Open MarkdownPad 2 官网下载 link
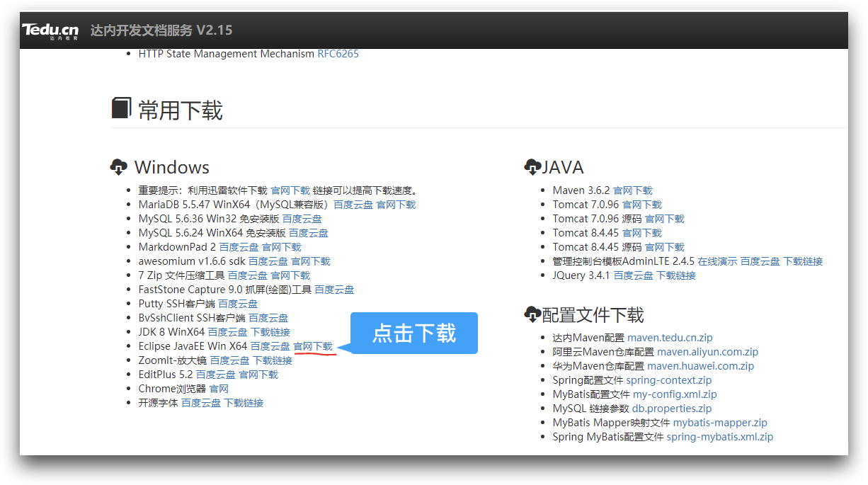Screen dimensions: 868x485 pyautogui.click(x=282, y=247)
